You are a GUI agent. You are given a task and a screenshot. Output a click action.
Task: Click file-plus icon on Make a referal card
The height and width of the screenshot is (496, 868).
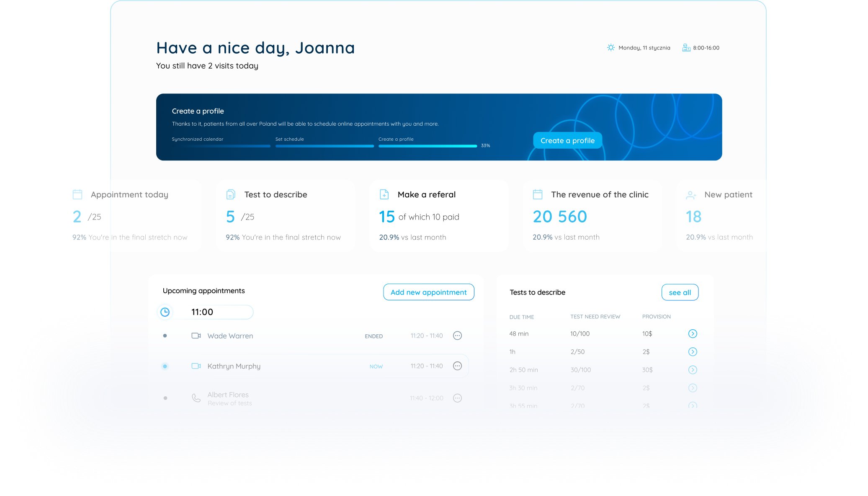click(384, 194)
